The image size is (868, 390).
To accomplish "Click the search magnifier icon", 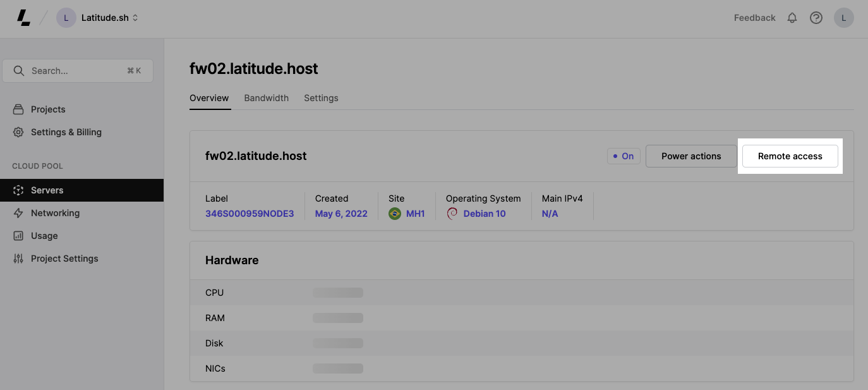I will pyautogui.click(x=19, y=71).
